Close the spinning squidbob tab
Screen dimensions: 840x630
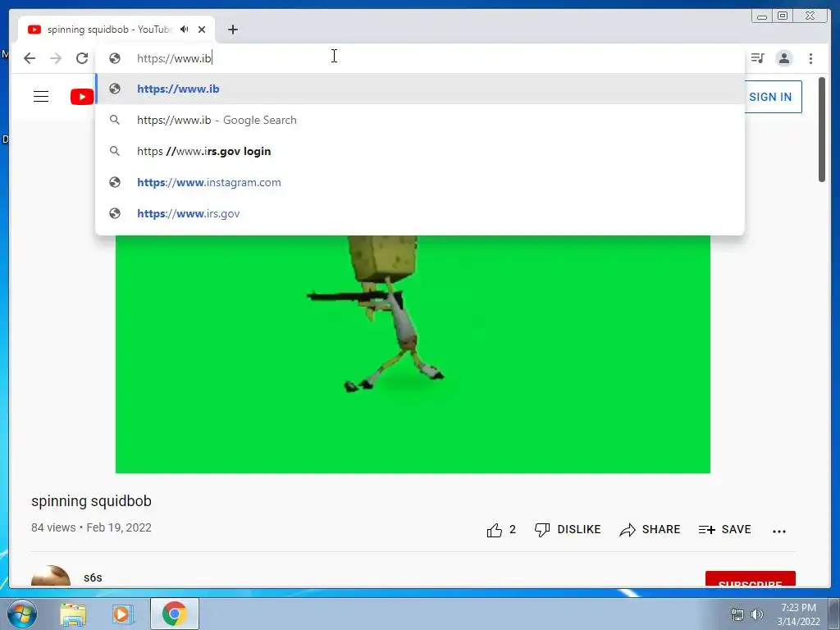click(202, 30)
